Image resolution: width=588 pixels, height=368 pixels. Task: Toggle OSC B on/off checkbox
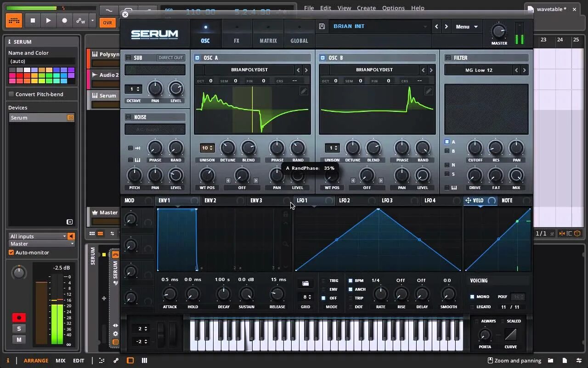pyautogui.click(x=322, y=58)
